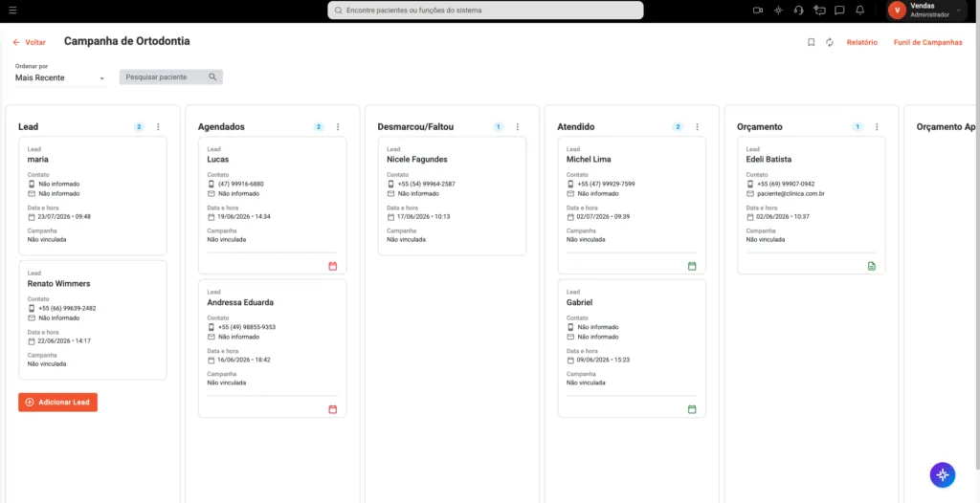Image resolution: width=980 pixels, height=503 pixels.
Task: Open the Relatório link
Action: [x=862, y=42]
